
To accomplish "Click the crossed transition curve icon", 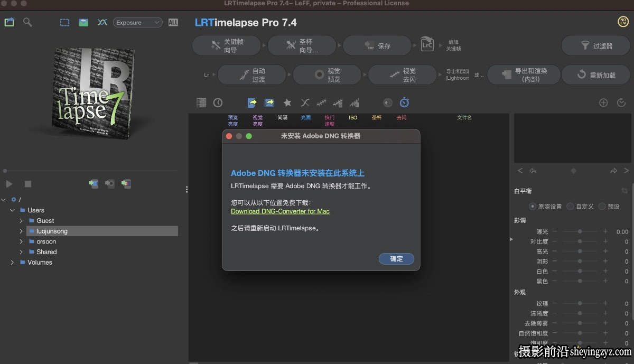I will click(x=305, y=102).
